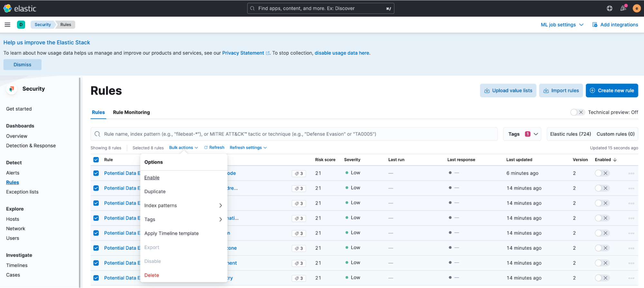Click the Add integrations icon
This screenshot has width=644, height=288.
tap(595, 25)
